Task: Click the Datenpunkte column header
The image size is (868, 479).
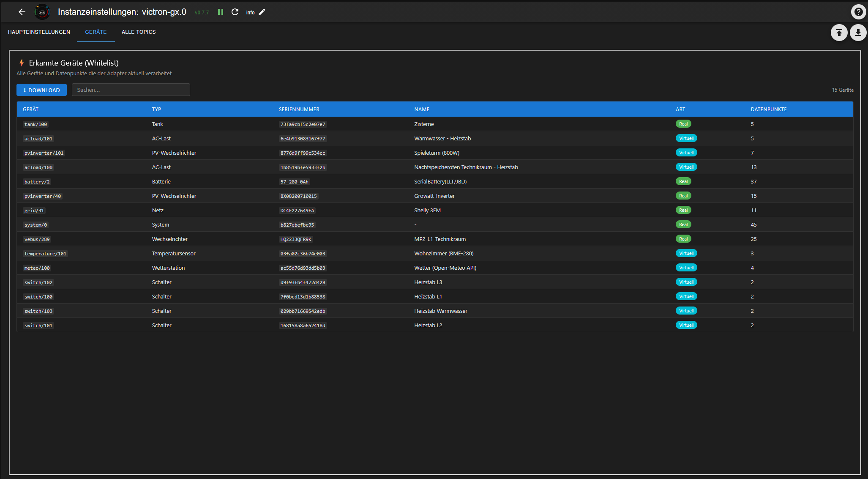Action: click(769, 109)
